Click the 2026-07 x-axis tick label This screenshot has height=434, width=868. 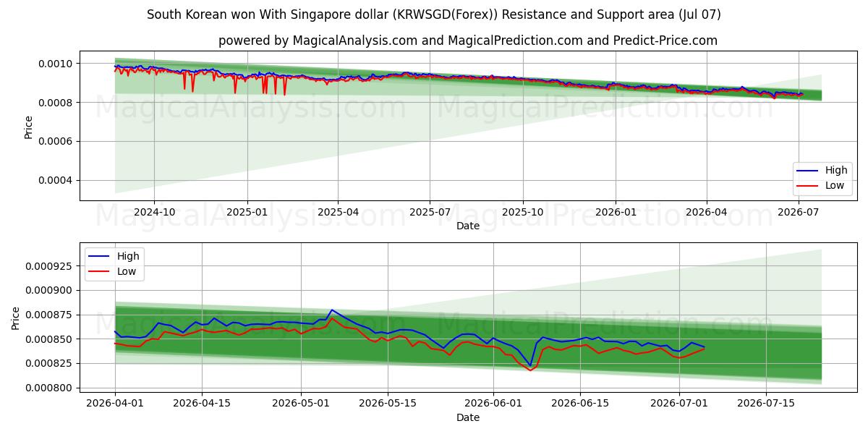pyautogui.click(x=799, y=213)
